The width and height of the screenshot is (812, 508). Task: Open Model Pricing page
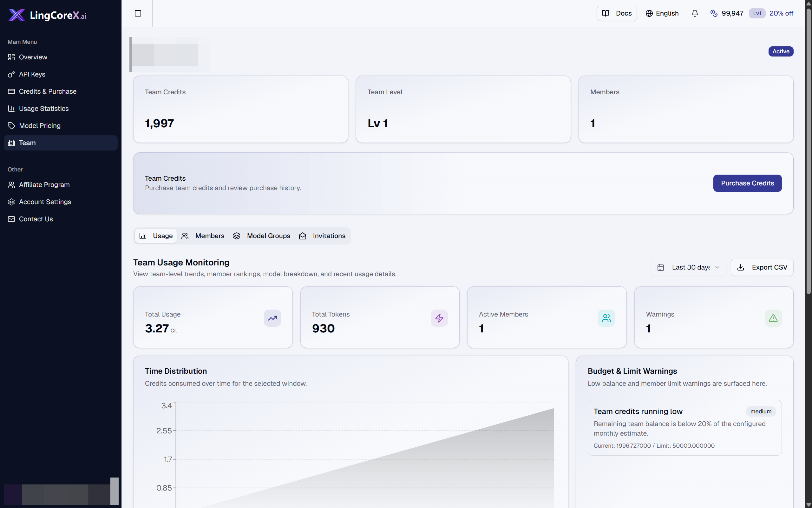pos(61,126)
